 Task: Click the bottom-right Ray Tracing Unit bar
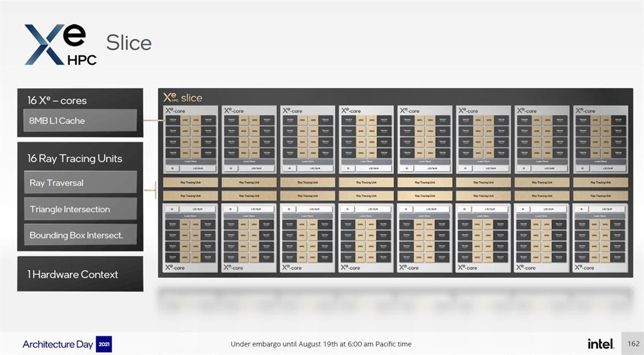[x=600, y=196]
